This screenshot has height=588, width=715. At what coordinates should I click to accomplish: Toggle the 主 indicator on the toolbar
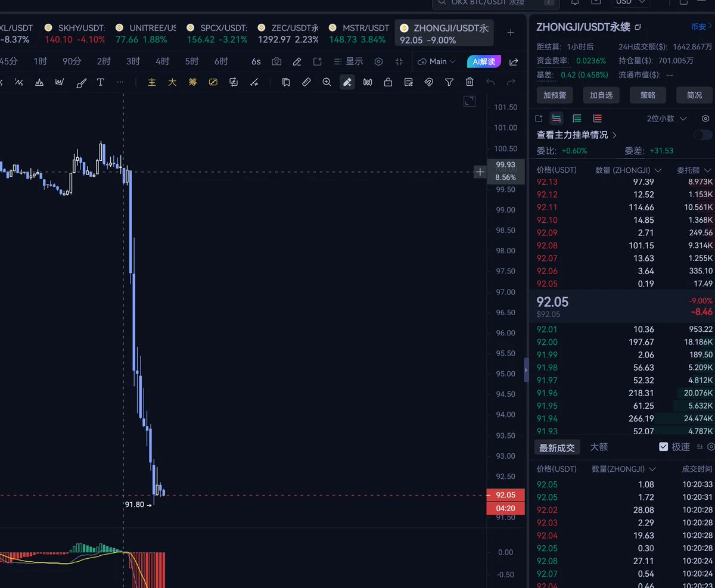(x=152, y=82)
